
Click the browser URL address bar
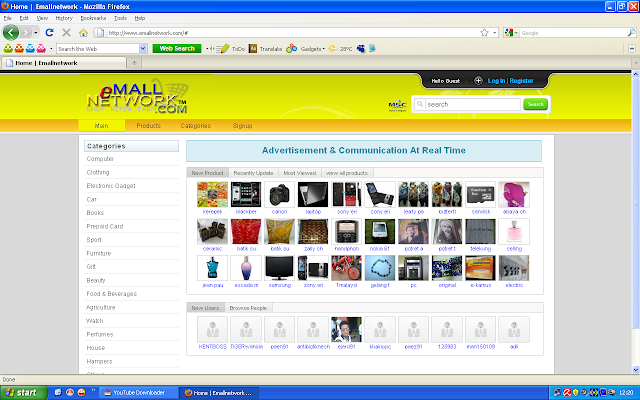pyautogui.click(x=292, y=33)
